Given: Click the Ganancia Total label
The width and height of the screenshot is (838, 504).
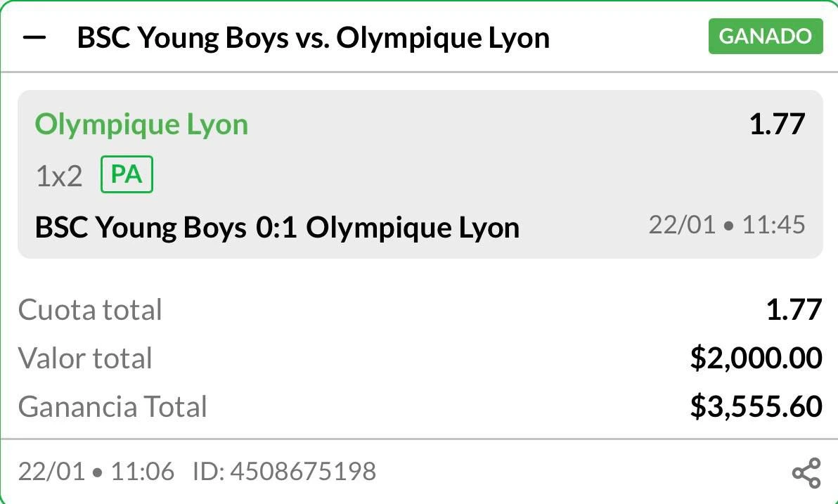Looking at the screenshot, I should click(112, 407).
